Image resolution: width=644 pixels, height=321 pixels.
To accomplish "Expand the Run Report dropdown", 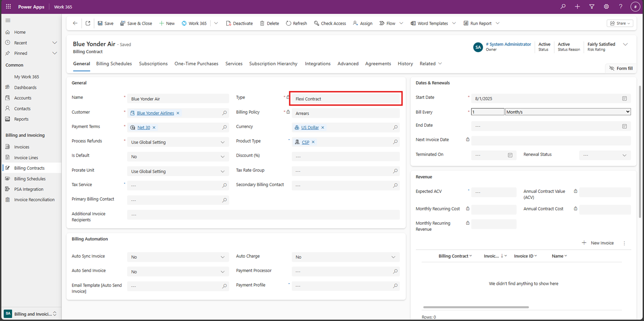I will 498,23.
